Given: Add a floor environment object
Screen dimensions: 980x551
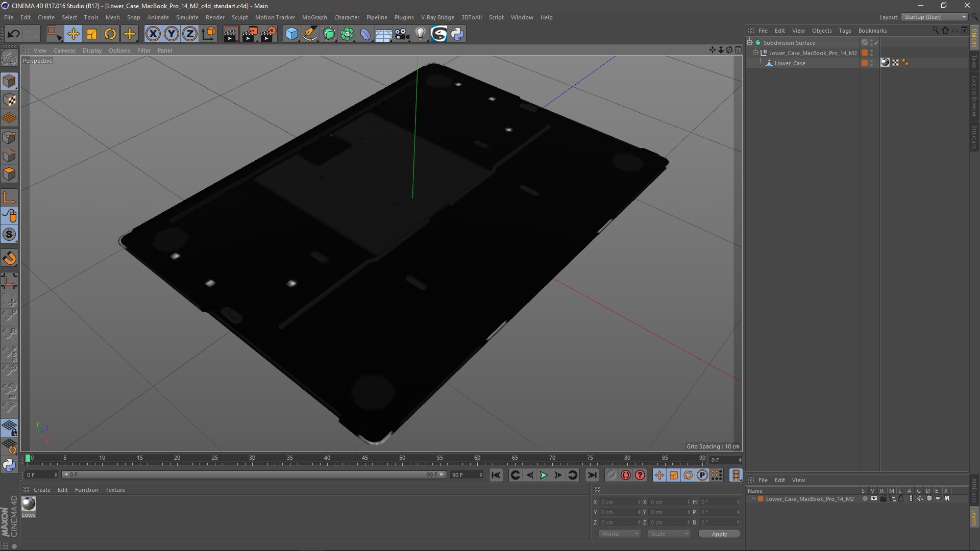Looking at the screenshot, I should [383, 34].
